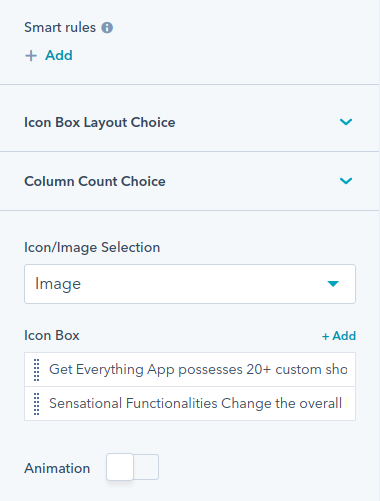The width and height of the screenshot is (380, 501).
Task: Grab drag handle of Get Everything App item
Action: pos(37,370)
